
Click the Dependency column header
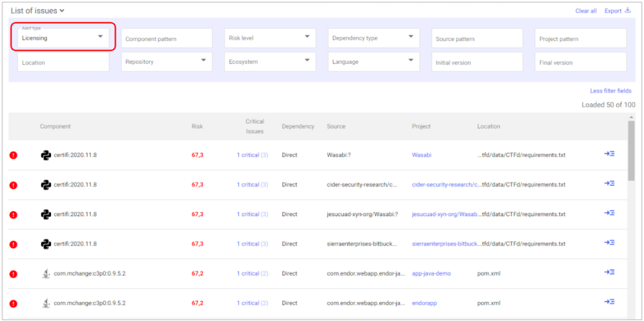point(297,126)
